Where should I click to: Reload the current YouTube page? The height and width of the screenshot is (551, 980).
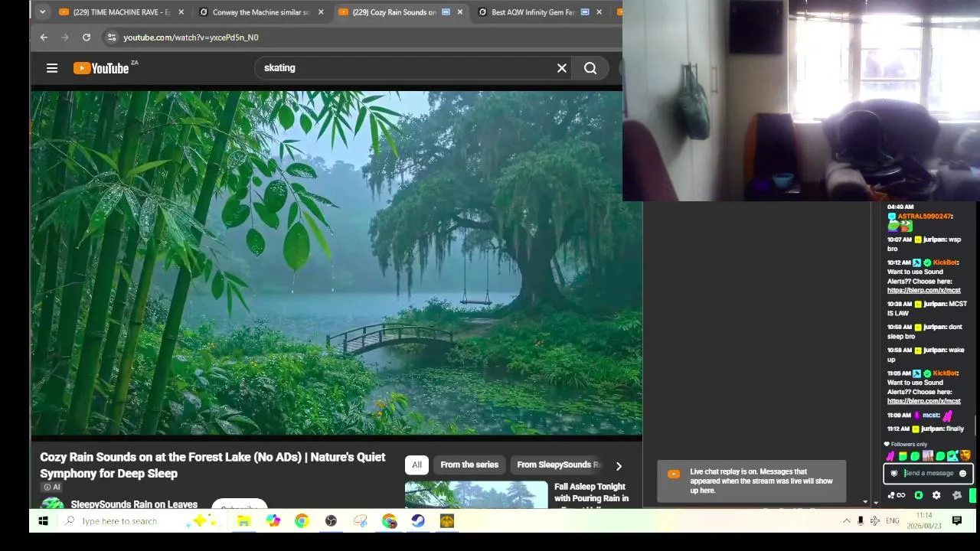pyautogui.click(x=87, y=37)
